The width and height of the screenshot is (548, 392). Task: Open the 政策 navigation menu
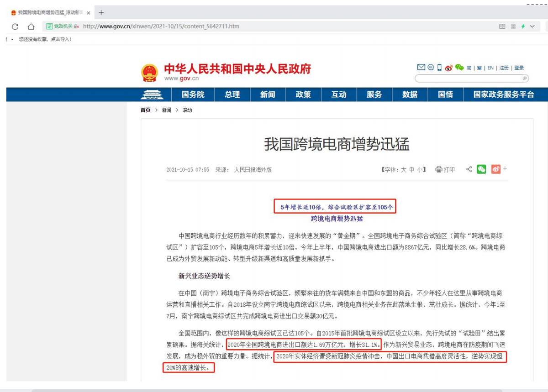(303, 94)
